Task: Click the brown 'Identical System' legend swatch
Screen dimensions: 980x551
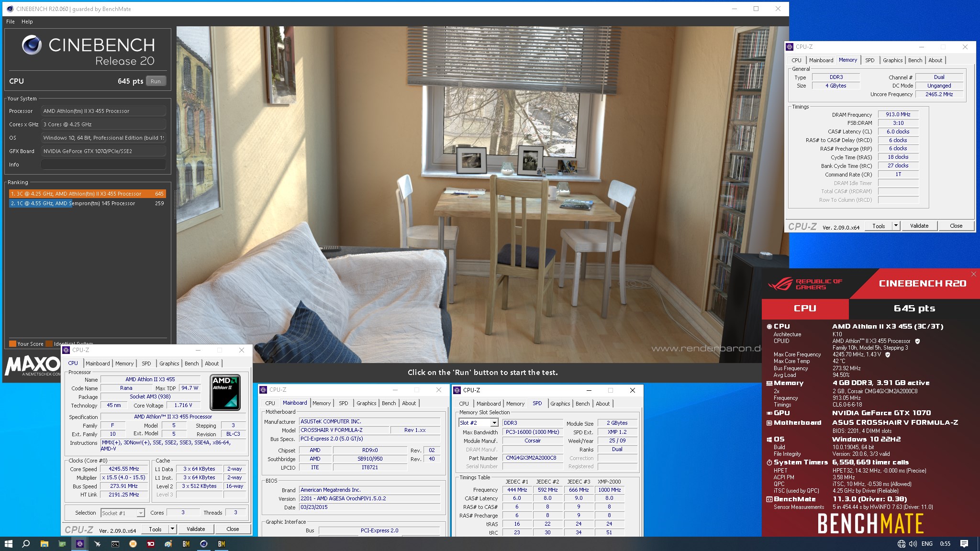Action: (x=49, y=343)
